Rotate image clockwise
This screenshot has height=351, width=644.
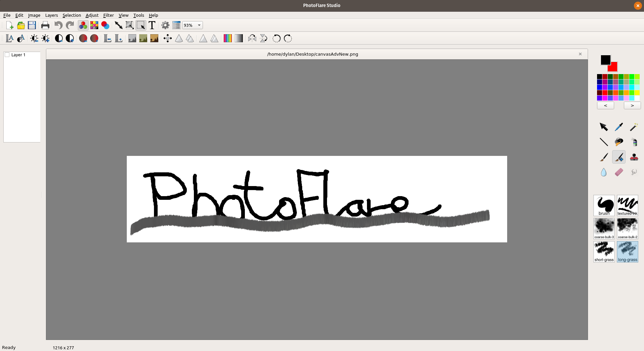(288, 39)
